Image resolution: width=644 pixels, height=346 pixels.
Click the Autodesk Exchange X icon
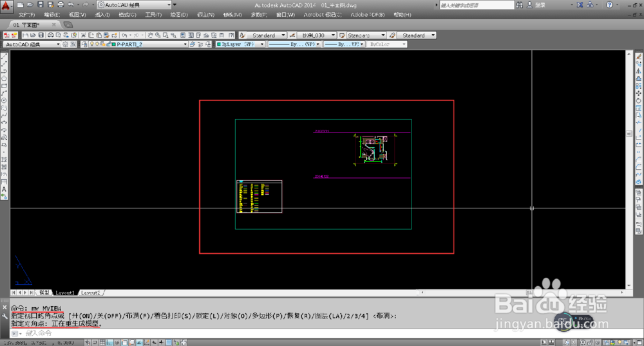580,5
